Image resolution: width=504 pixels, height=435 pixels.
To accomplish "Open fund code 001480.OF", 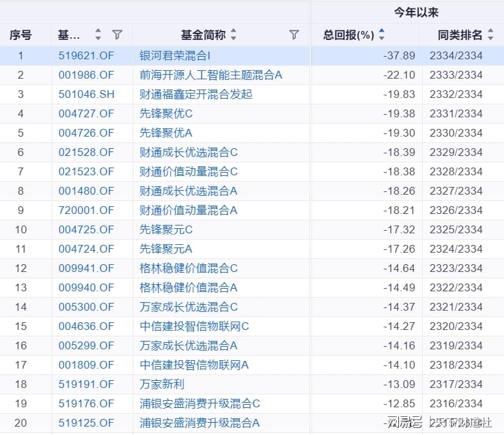I will pos(86,191).
